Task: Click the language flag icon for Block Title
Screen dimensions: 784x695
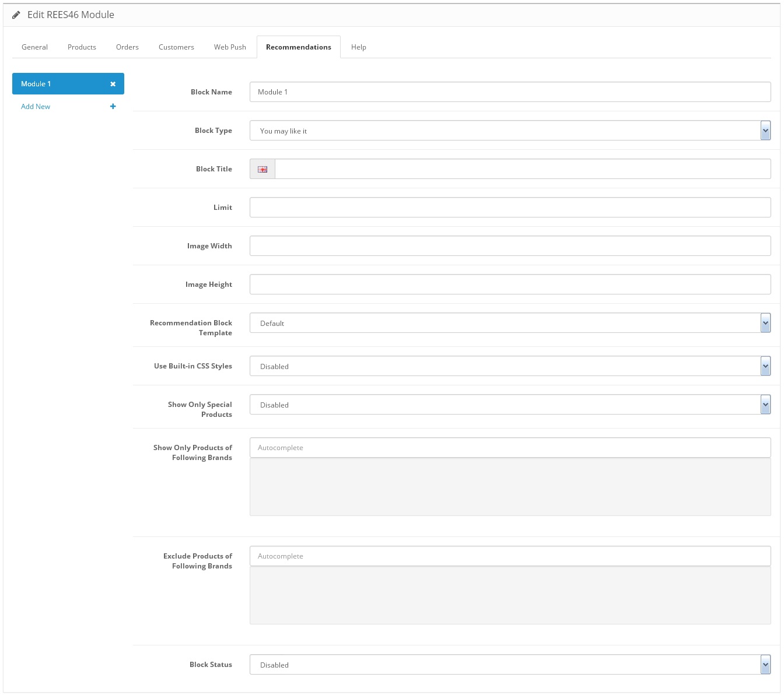Action: pyautogui.click(x=262, y=169)
